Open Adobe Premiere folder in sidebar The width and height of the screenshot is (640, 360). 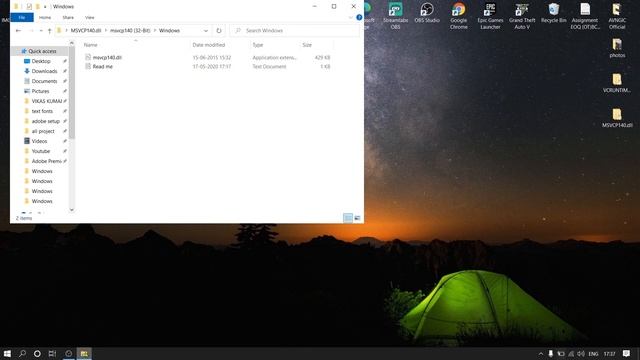pyautogui.click(x=47, y=161)
